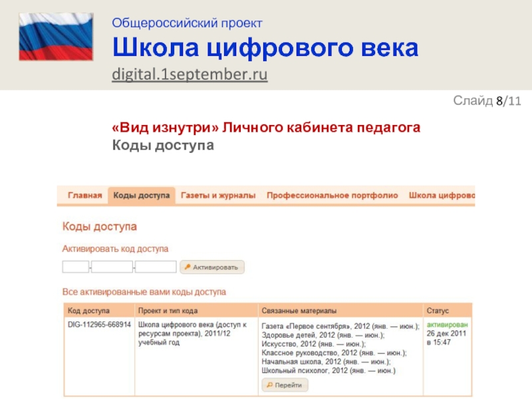Click Искусство, 2012 material line
The height and width of the screenshot is (399, 532).
point(314,344)
